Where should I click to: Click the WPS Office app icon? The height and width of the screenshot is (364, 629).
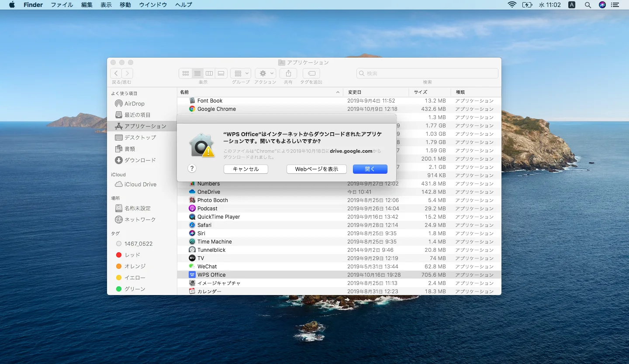[x=192, y=275]
